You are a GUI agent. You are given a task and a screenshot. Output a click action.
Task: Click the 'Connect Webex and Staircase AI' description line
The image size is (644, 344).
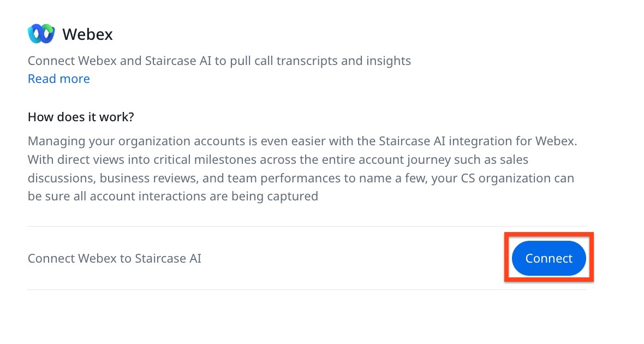click(x=120, y=61)
